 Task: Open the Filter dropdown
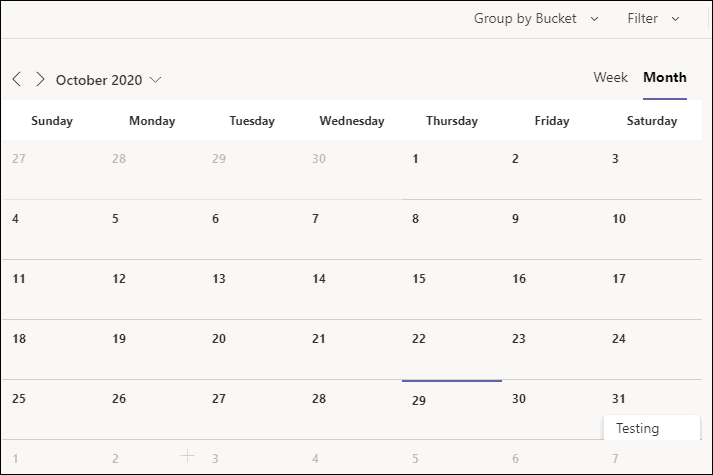coord(653,18)
